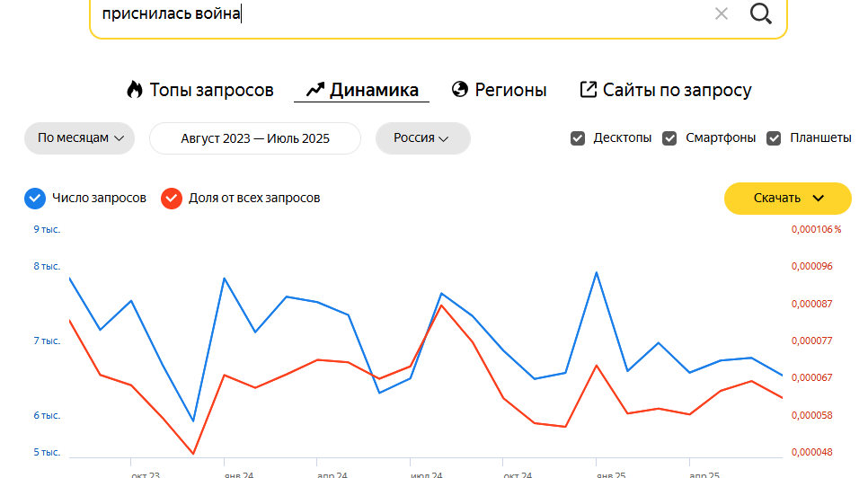This screenshot has height=478, width=868.
Task: Open the По месяцам grouping dropdown
Action: click(79, 138)
